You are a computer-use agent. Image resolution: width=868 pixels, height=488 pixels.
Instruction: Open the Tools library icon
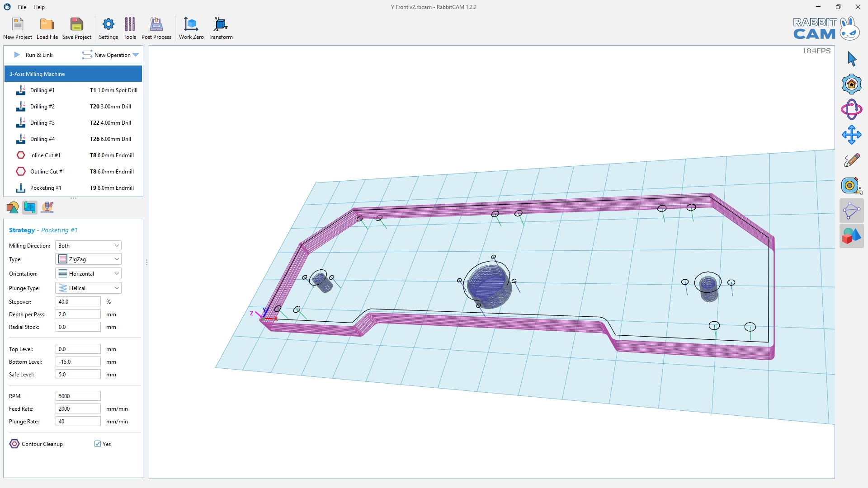[130, 28]
